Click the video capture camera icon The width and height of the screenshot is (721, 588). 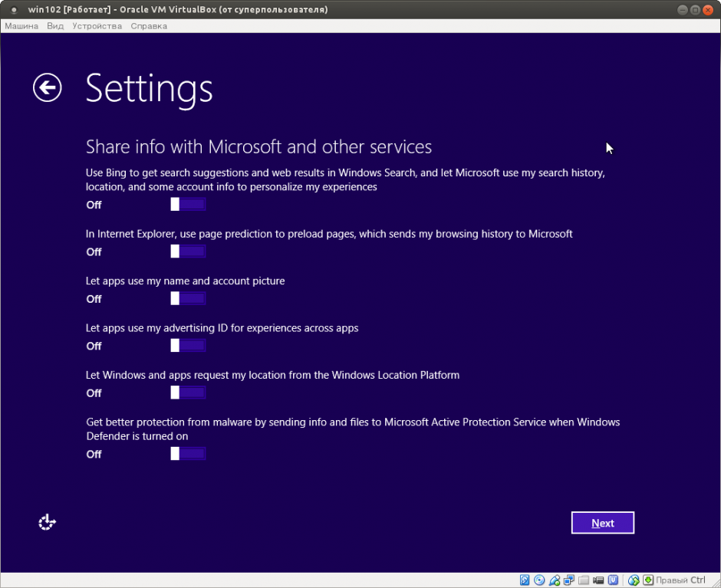point(598,580)
